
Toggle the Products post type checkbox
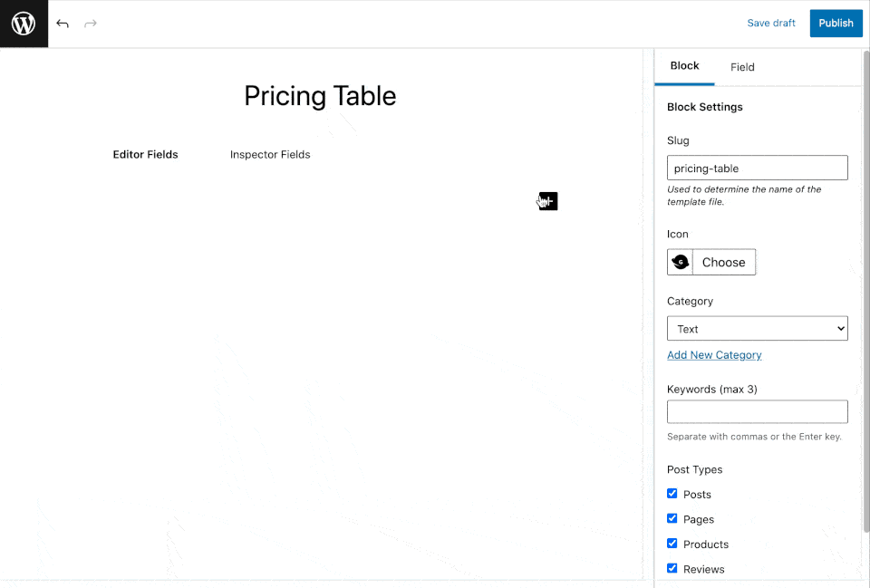tap(672, 544)
